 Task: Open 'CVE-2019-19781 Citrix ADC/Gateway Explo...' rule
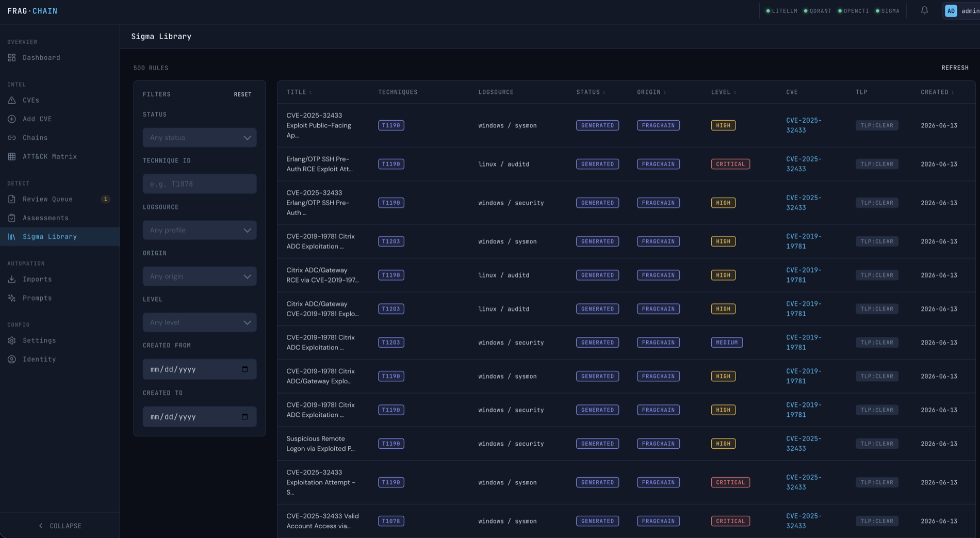tap(320, 376)
